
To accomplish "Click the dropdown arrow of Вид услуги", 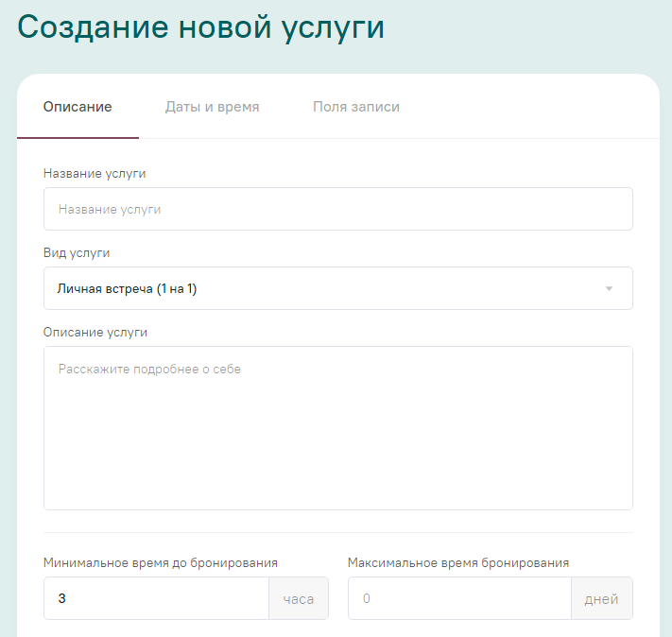I will click(x=609, y=288).
